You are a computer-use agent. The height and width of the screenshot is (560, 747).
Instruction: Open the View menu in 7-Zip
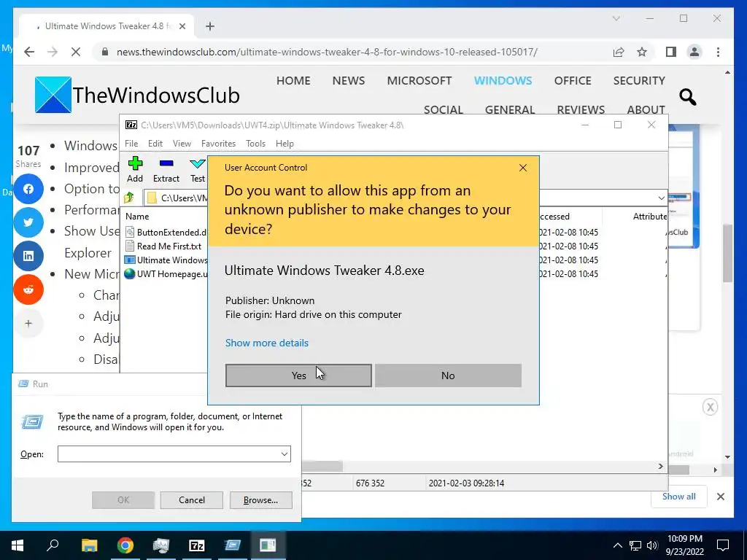[x=182, y=144]
